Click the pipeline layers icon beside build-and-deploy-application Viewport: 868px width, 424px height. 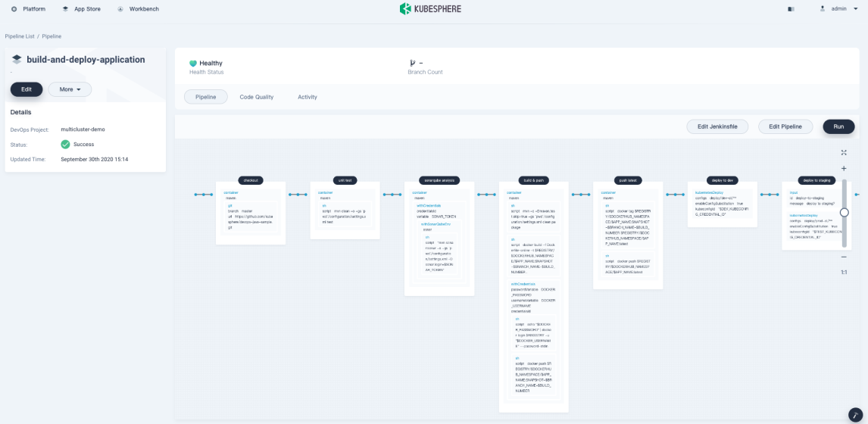click(x=17, y=59)
